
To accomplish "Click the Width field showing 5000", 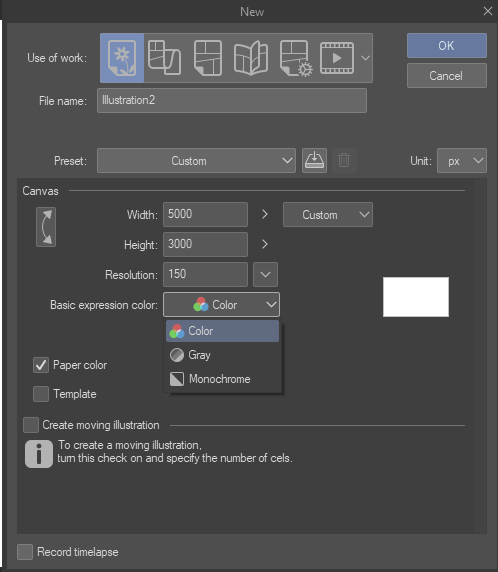I will pos(205,214).
